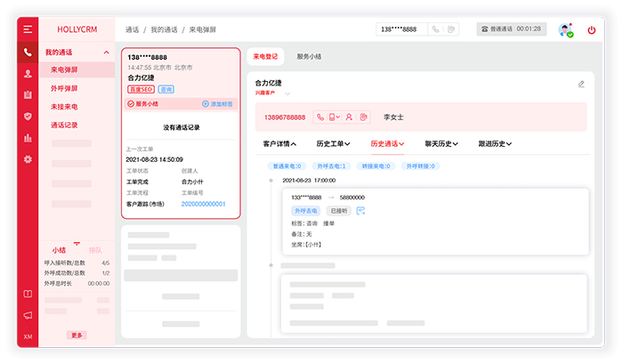Click the dial phone icon in top bar
The width and height of the screenshot is (623, 364).
pos(435,29)
